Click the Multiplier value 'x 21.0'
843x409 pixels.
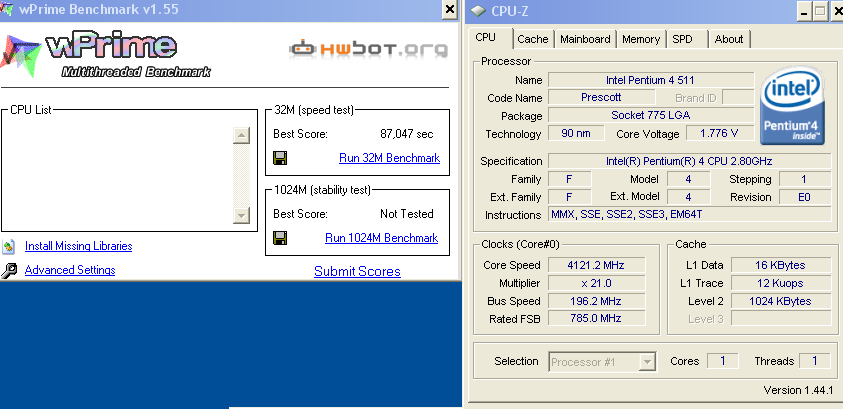point(596,283)
